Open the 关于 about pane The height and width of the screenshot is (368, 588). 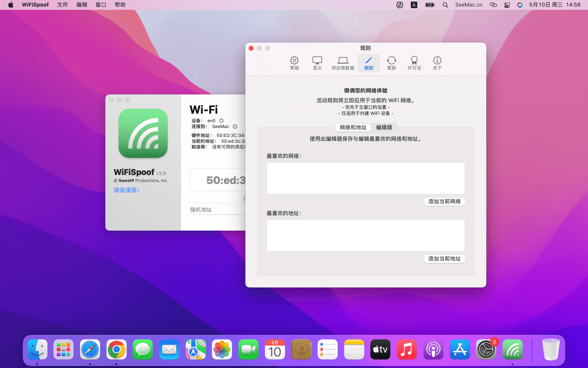click(x=437, y=63)
